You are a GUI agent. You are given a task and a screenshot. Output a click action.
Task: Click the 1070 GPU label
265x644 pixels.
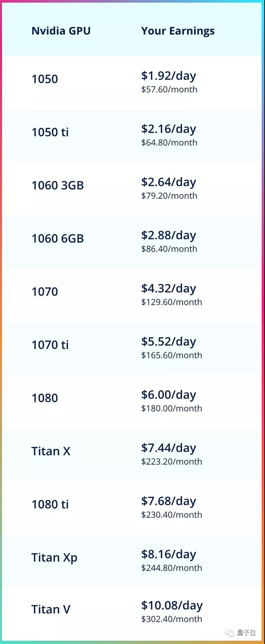[x=45, y=292]
